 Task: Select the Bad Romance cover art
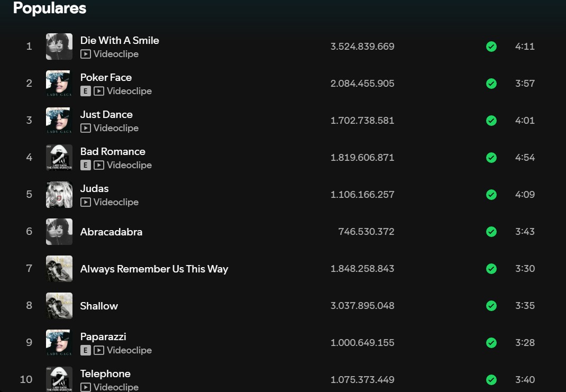(x=59, y=158)
